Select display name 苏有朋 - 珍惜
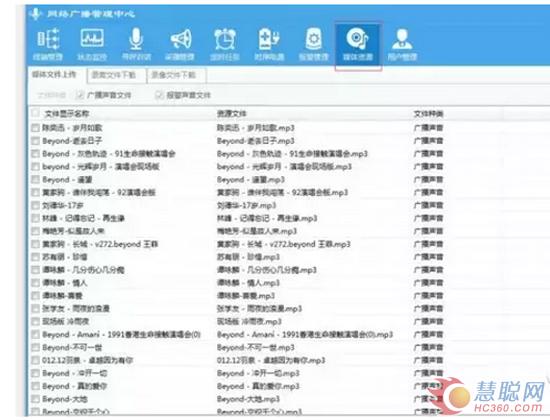550x420 pixels. click(x=65, y=257)
